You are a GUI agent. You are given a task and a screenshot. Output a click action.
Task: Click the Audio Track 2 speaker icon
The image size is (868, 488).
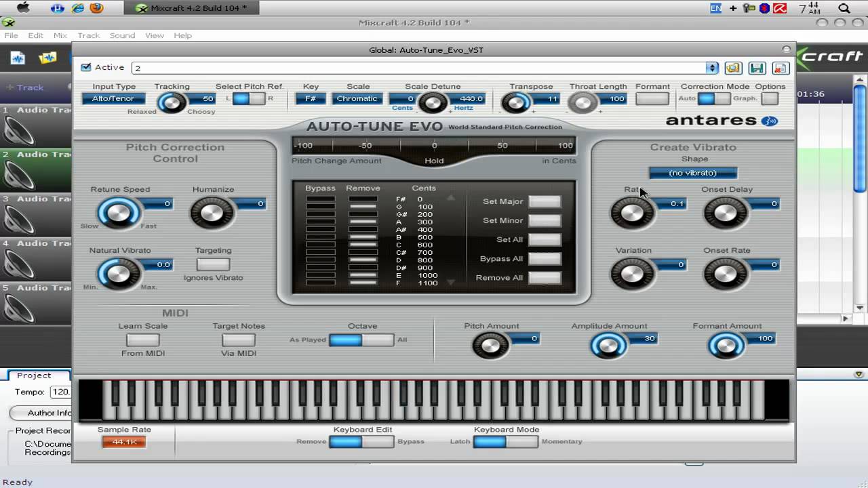click(18, 176)
